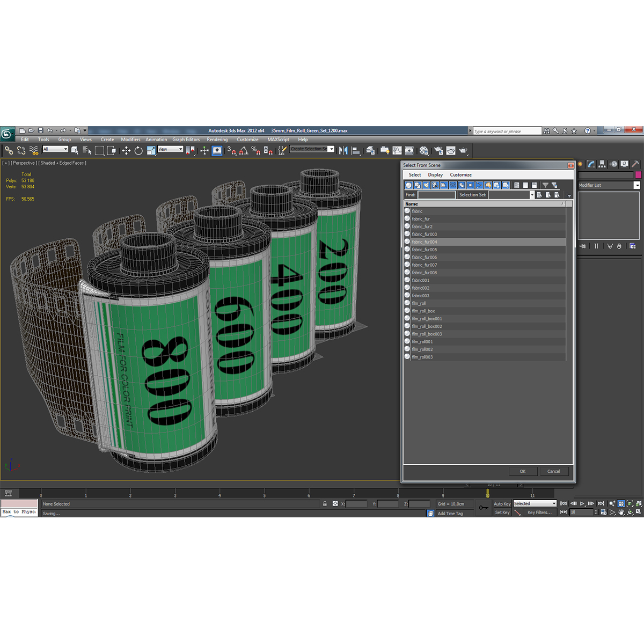Open the Material Editor icon
This screenshot has height=644, width=644.
424,151
